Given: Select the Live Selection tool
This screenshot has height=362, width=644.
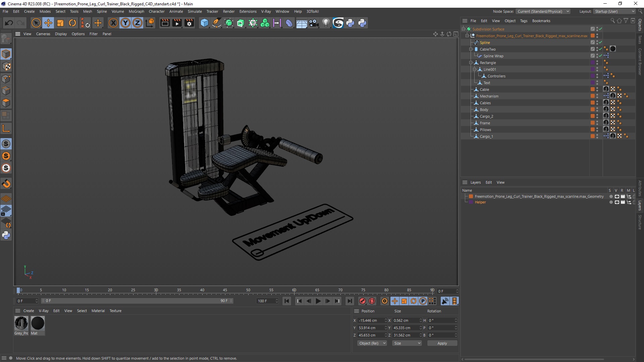Looking at the screenshot, I should [x=36, y=23].
